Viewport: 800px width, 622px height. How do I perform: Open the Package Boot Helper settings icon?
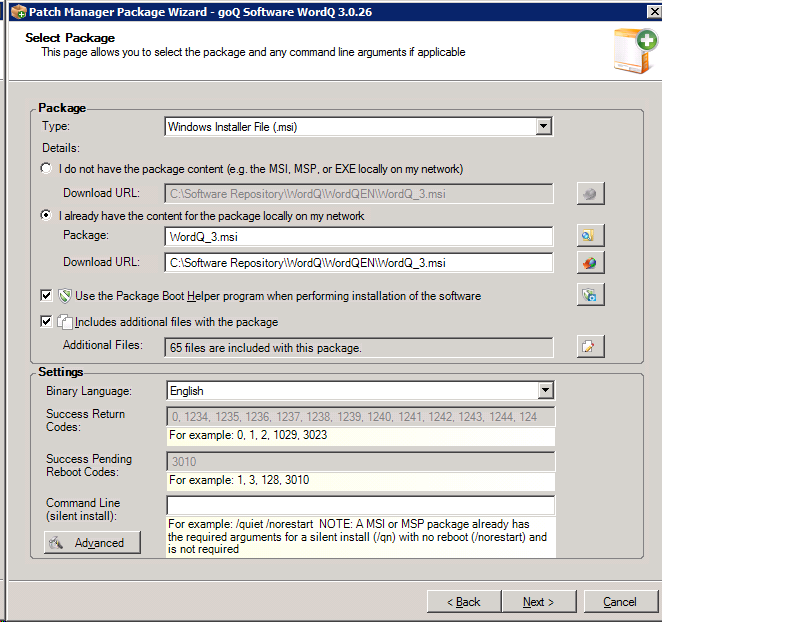pos(590,295)
